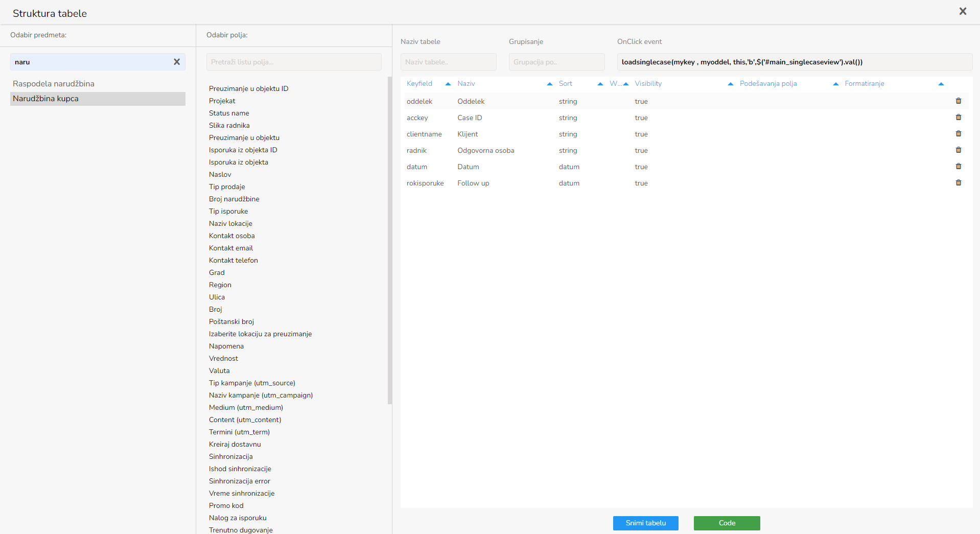
Task: Open the Code button
Action: pos(727,523)
